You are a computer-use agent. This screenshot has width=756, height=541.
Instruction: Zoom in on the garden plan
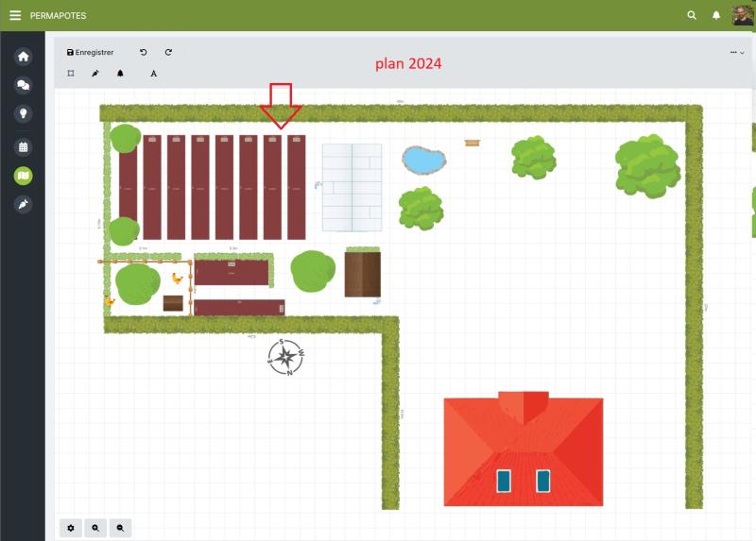(95, 528)
